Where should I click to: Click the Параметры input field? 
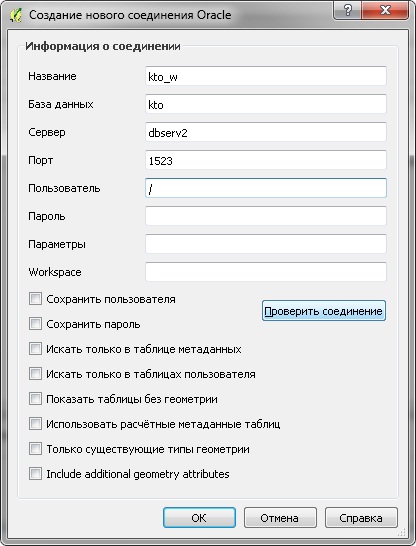[x=266, y=244]
